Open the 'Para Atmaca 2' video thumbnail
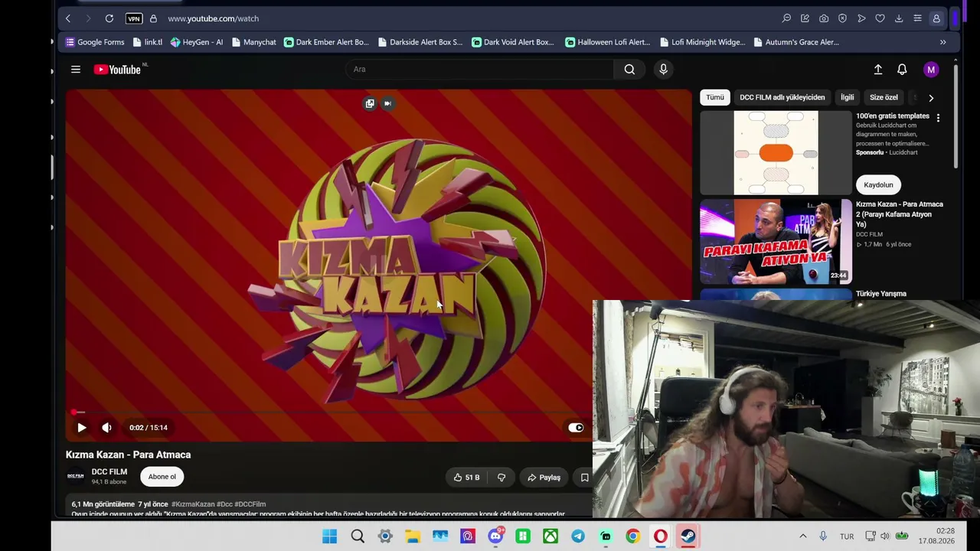The width and height of the screenshot is (980, 551). pos(776,242)
